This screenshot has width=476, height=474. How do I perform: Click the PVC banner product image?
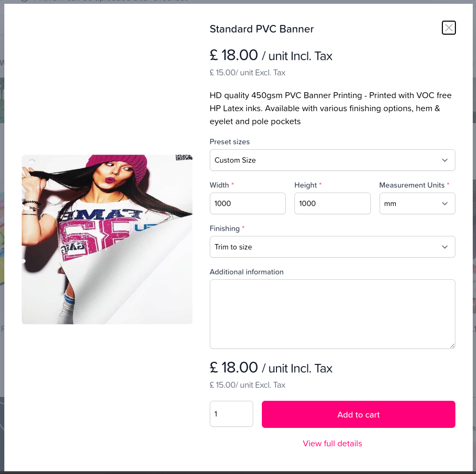107,239
